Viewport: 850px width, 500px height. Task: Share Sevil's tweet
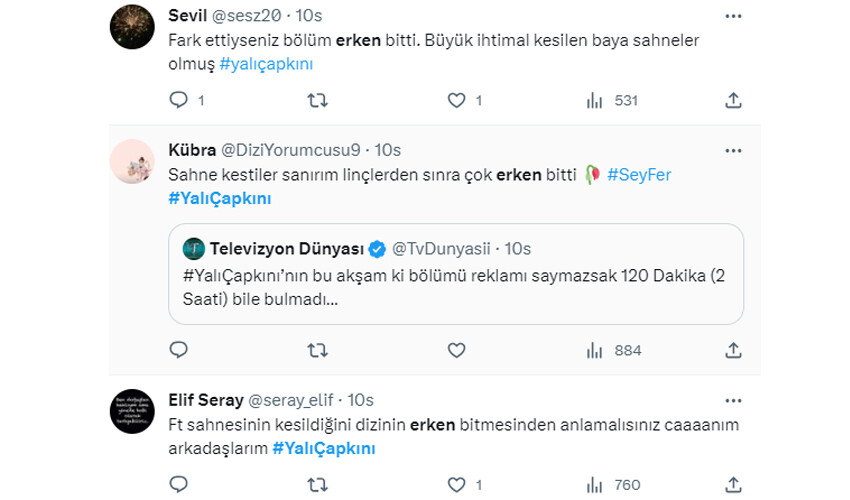732,100
